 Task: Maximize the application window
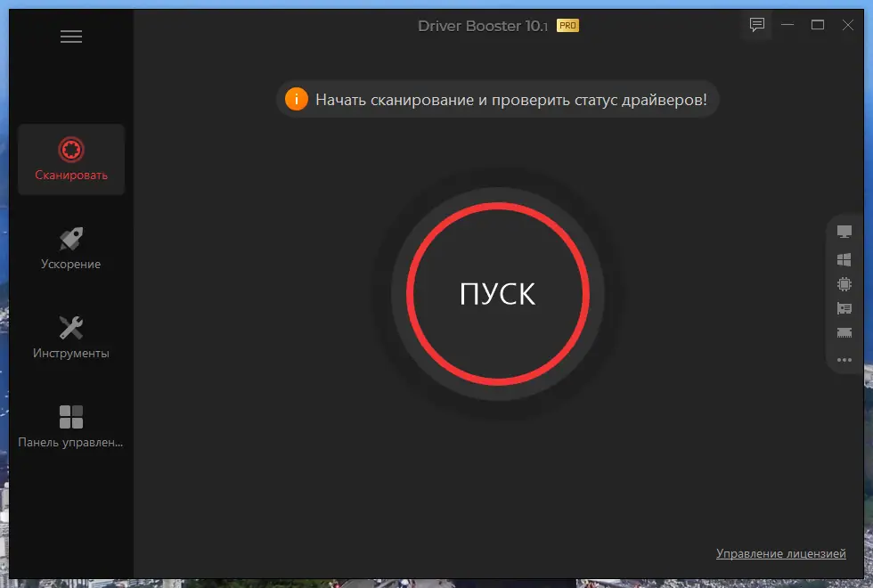point(818,25)
